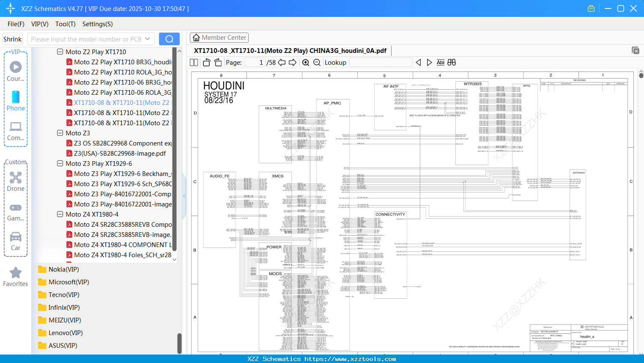Collapse the Moto Z4 XT1980-4 node

click(60, 214)
